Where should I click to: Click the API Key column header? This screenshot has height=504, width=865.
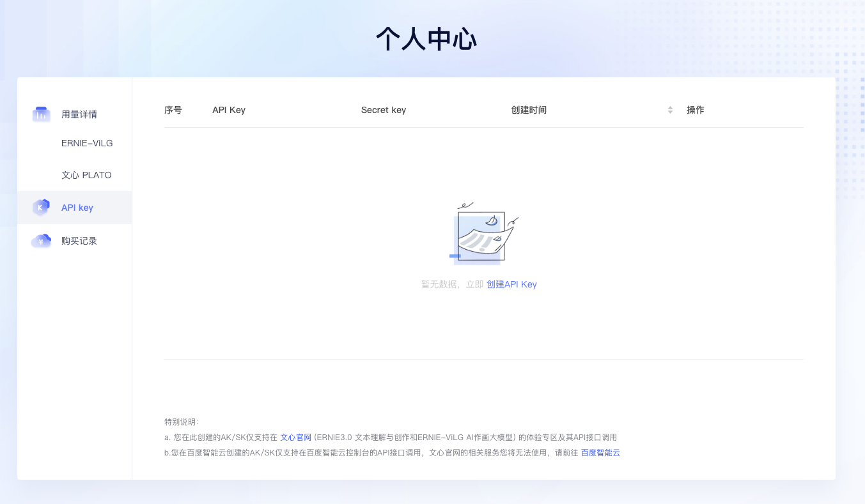(229, 110)
